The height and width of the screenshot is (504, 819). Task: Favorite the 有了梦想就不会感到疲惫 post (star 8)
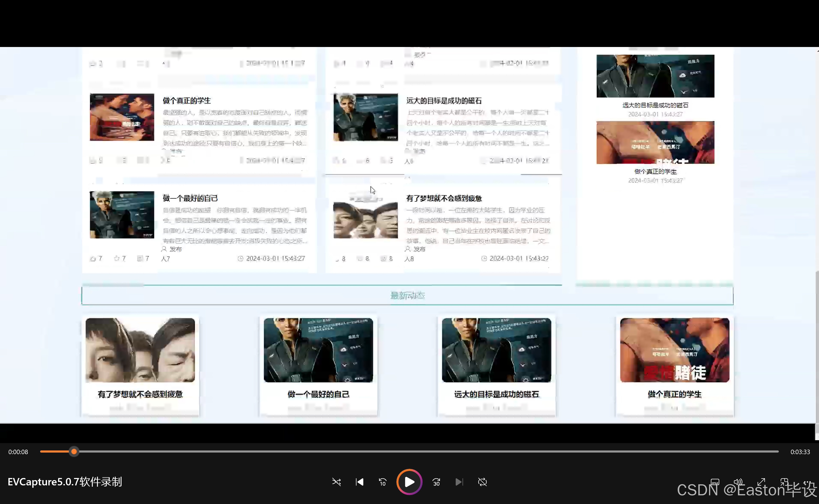tap(360, 259)
